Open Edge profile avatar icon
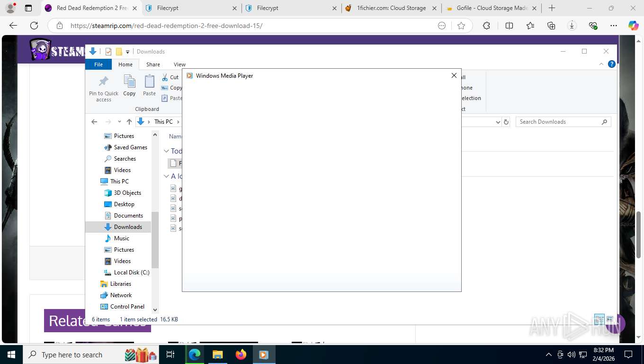644x364 pixels. 10,8
